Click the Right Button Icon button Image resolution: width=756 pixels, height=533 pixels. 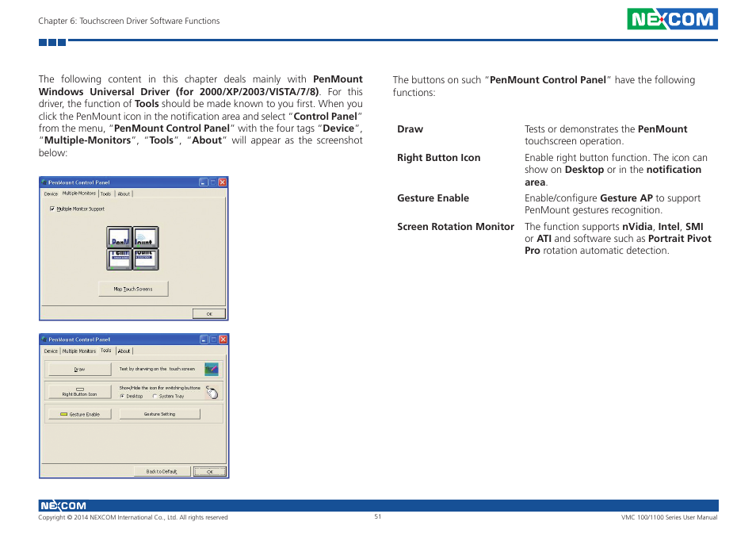coord(79,392)
